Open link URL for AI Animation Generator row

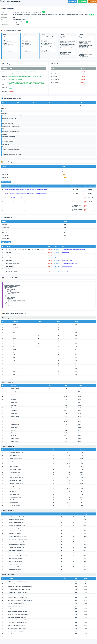[68, 269]
